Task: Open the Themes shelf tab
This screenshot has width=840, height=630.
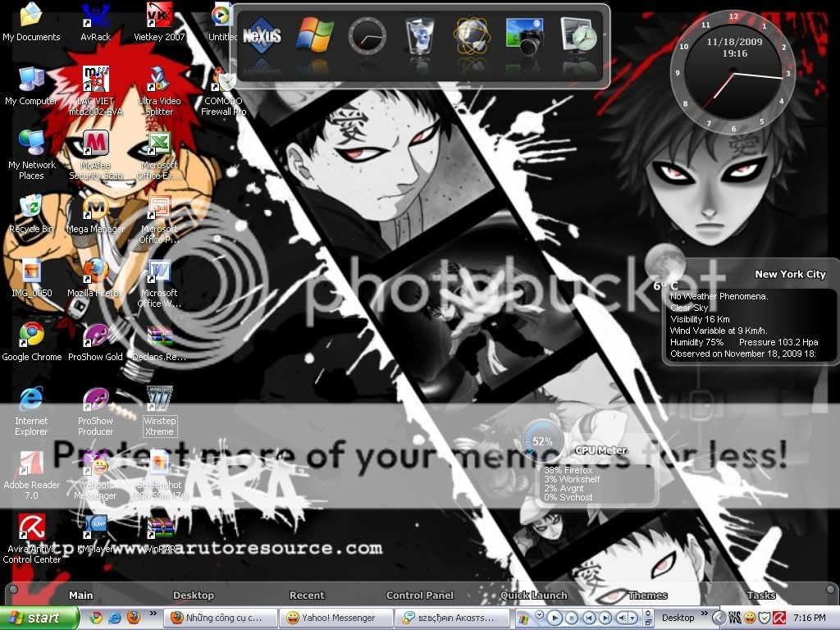Action: click(x=647, y=596)
